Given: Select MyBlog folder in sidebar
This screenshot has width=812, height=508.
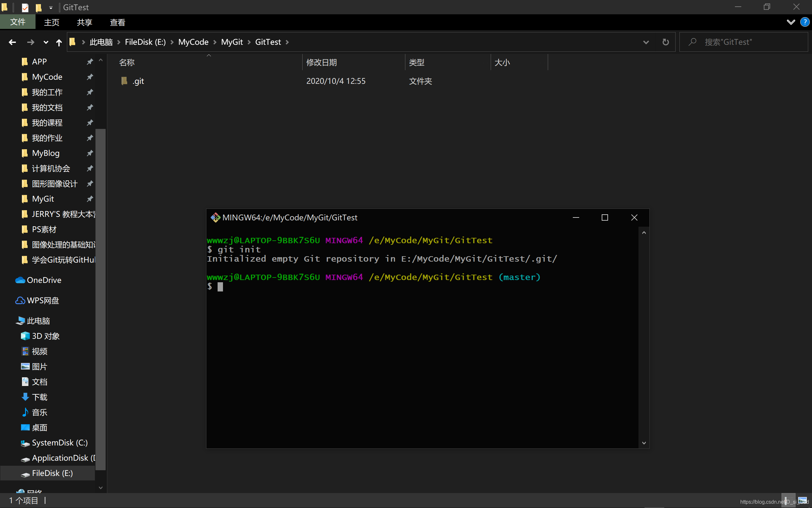Looking at the screenshot, I should pos(46,153).
